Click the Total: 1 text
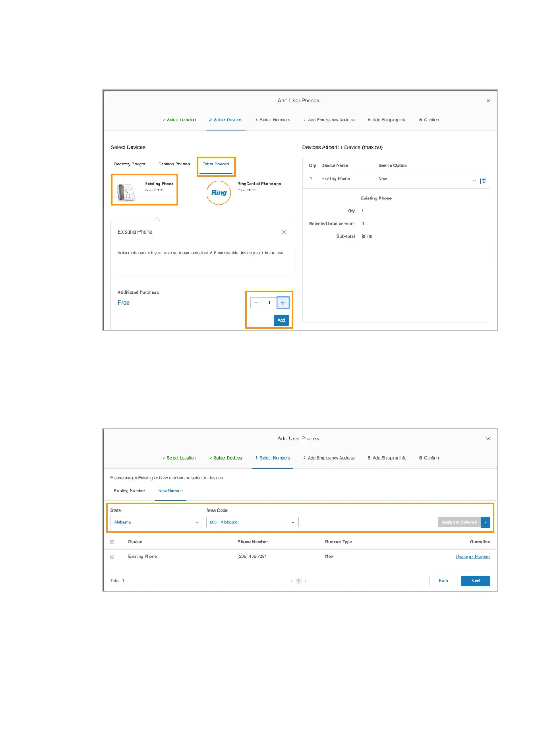This screenshot has height=756, width=534. tap(117, 581)
